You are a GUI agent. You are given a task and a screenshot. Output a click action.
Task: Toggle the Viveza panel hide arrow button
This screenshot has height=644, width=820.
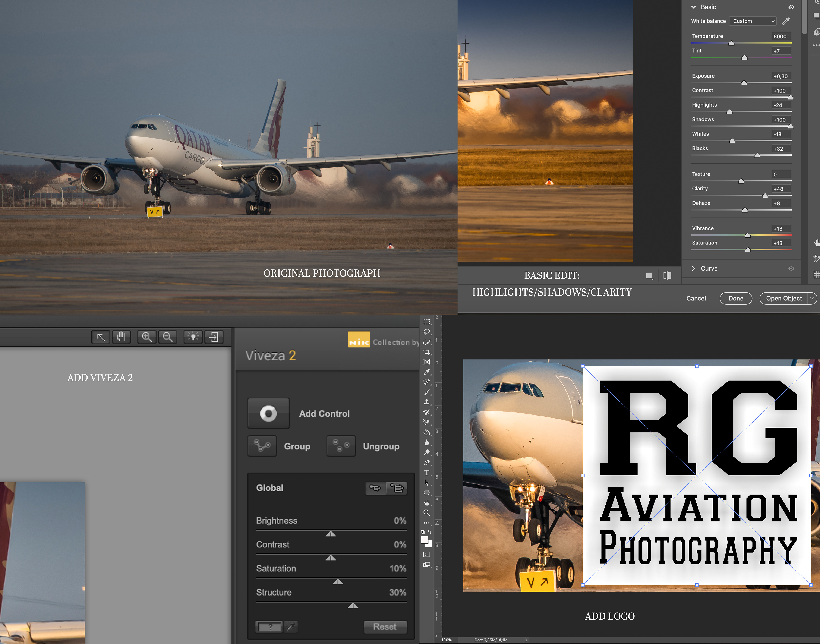click(214, 337)
